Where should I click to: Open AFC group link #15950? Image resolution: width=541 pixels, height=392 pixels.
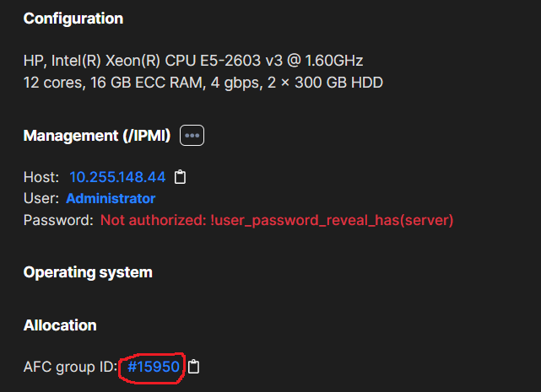[x=154, y=367]
